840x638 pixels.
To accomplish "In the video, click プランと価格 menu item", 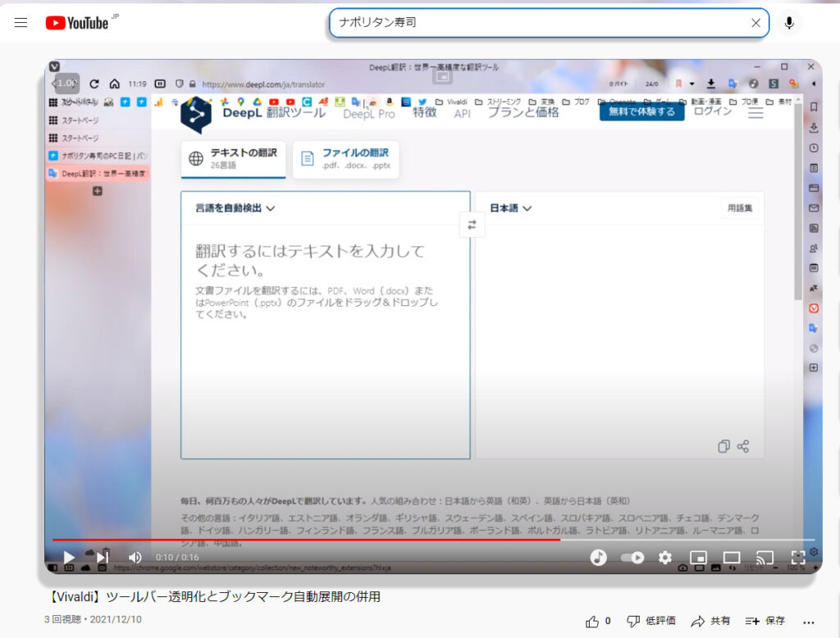I will pos(523,112).
